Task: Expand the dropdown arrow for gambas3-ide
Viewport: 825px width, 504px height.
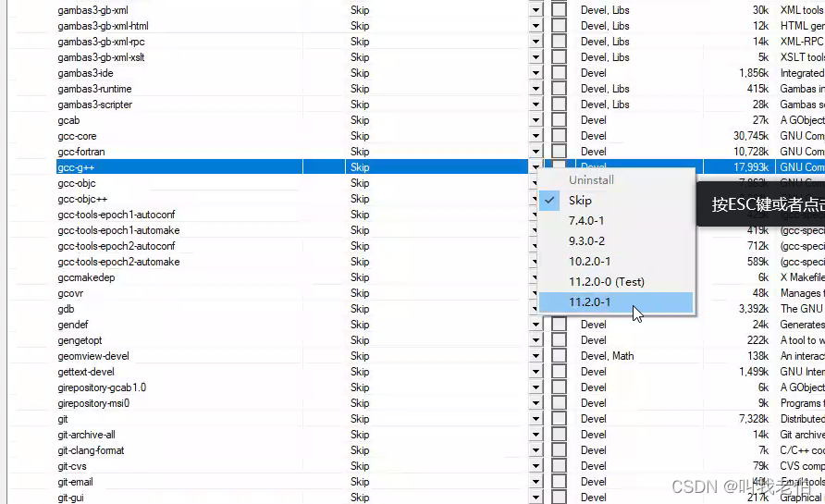Action: 536,73
